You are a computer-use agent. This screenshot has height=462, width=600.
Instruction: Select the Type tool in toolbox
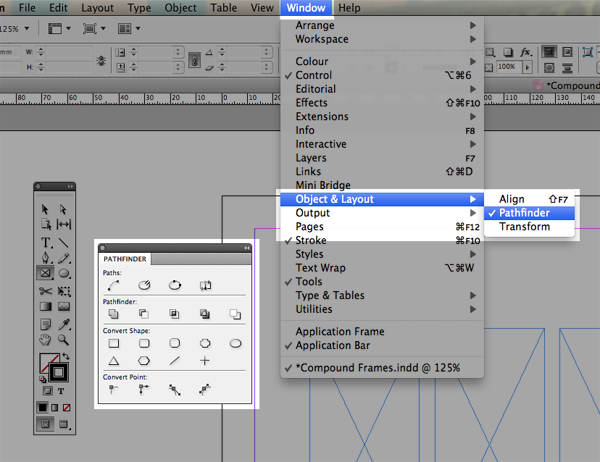point(46,243)
